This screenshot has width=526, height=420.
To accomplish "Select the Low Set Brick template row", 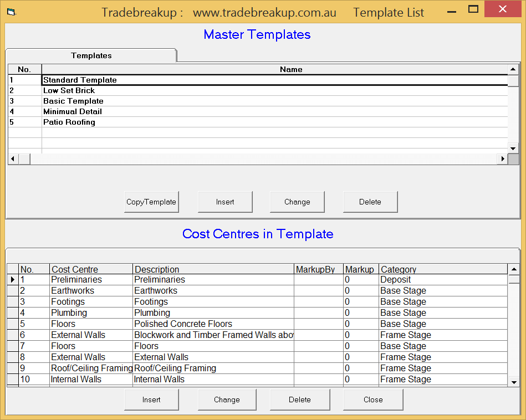I will pyautogui.click(x=69, y=90).
